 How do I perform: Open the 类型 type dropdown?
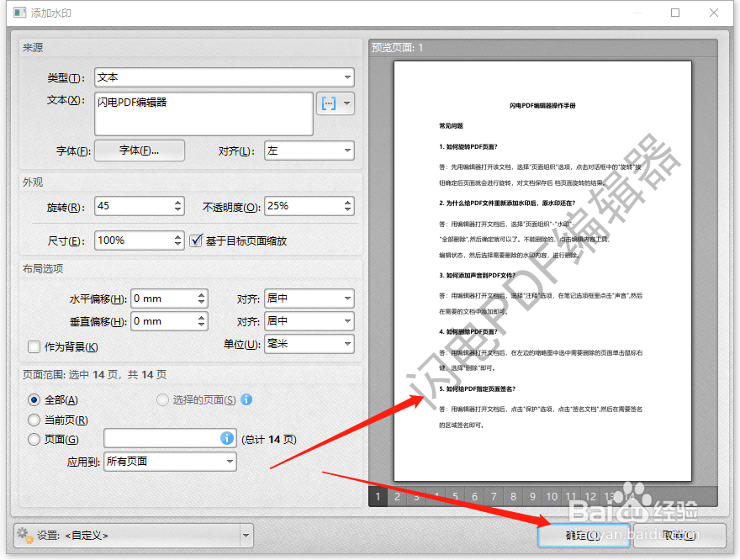225,77
